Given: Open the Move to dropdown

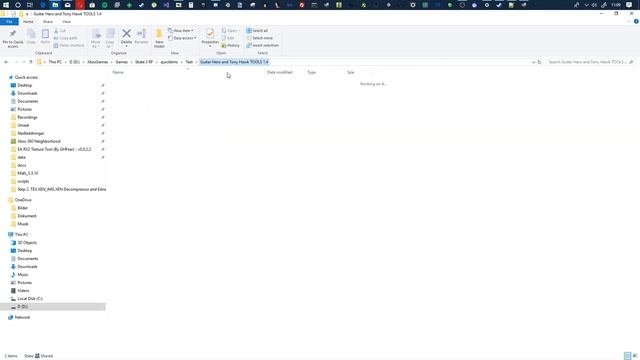Looking at the screenshot, I should point(96,38).
